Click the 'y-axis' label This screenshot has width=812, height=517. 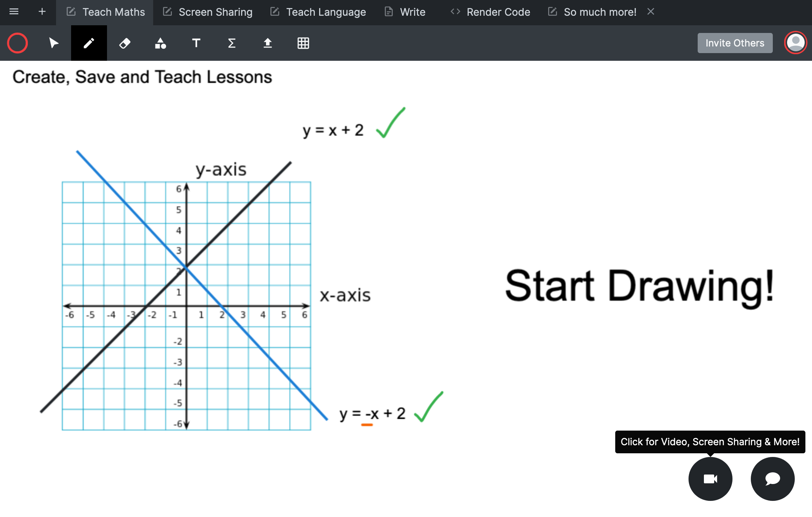(221, 170)
